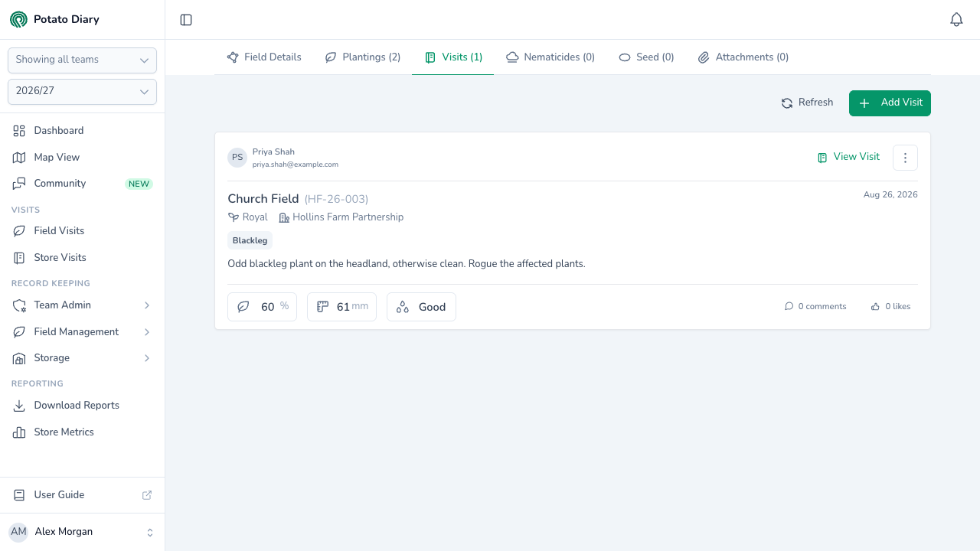Click the Potato Diary logo icon
The height and width of the screenshot is (551, 980).
18,19
